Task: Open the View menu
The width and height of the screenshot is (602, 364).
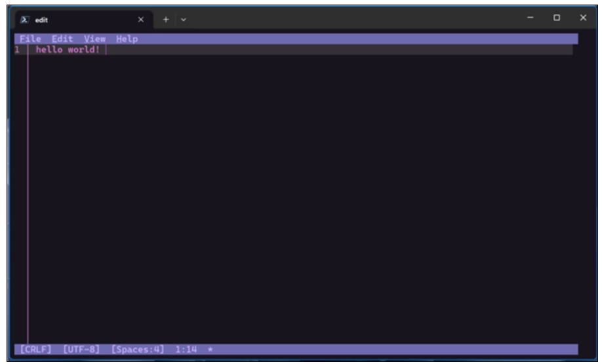Action: (94, 39)
